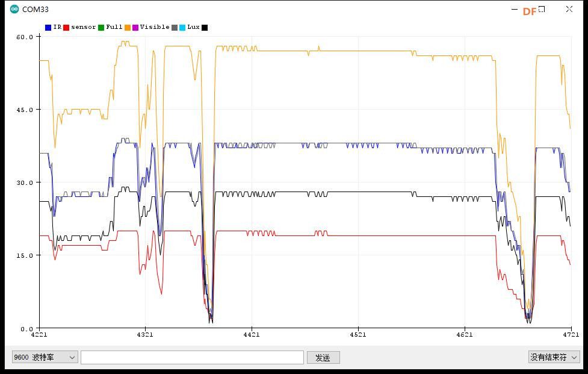Click the 45.0 y-axis label

click(25, 110)
